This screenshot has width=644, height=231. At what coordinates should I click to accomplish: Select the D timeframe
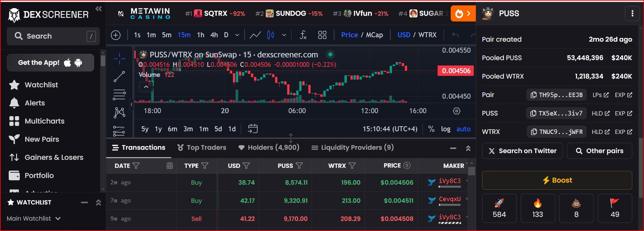[226, 35]
